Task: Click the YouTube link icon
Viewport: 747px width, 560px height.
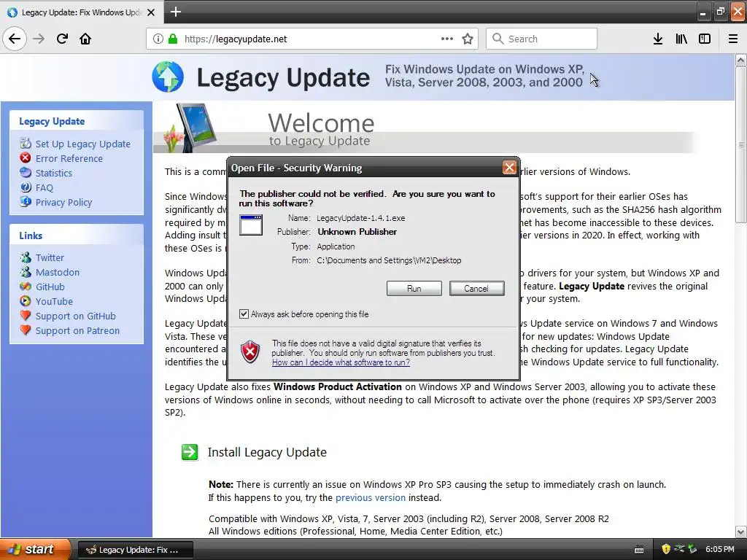Action: [x=26, y=301]
